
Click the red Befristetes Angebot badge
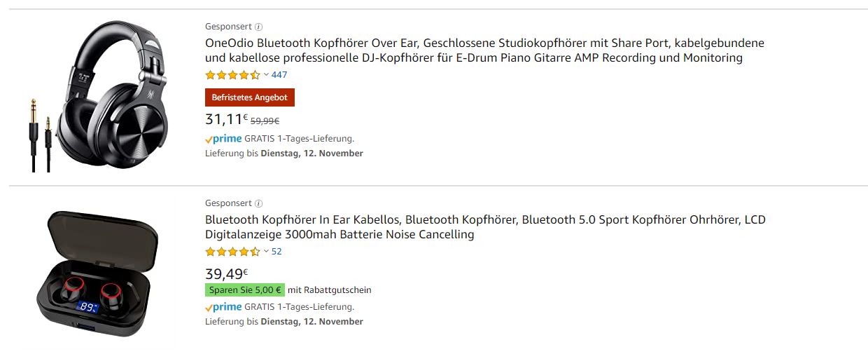click(x=250, y=97)
